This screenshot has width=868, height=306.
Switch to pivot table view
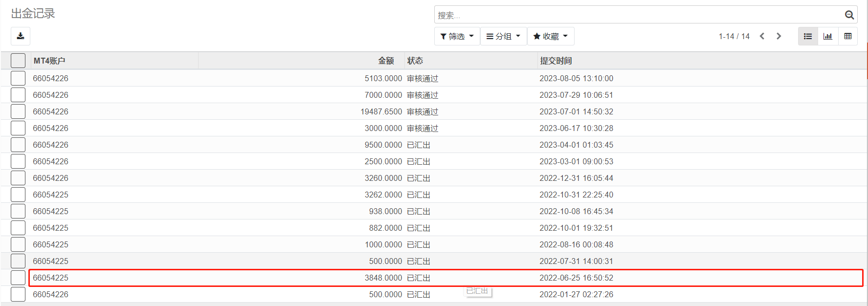848,36
